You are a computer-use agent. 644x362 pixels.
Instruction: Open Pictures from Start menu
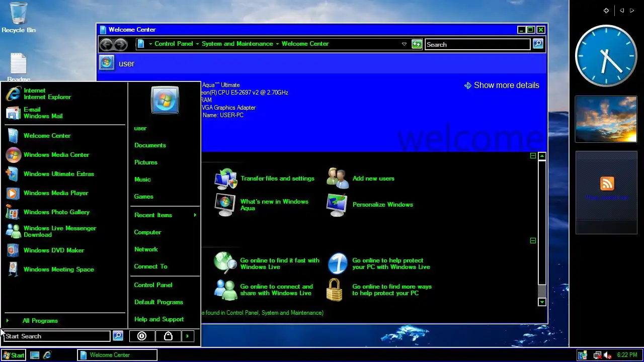pos(146,162)
